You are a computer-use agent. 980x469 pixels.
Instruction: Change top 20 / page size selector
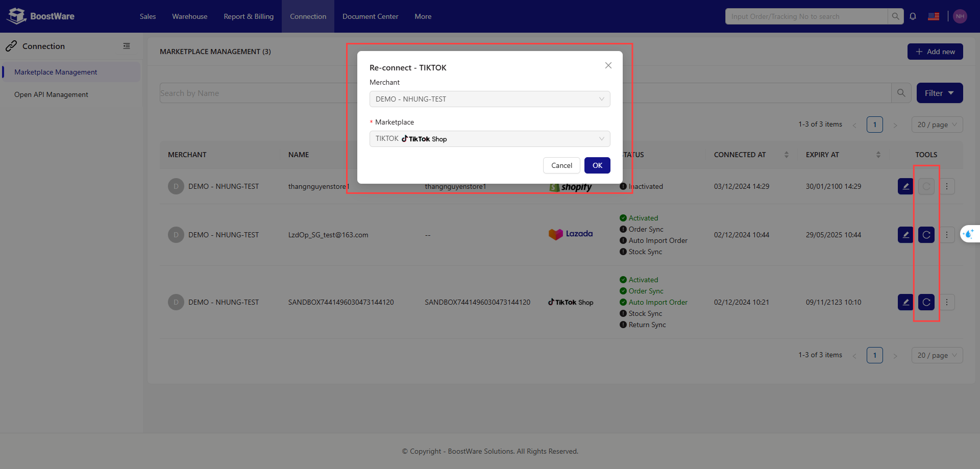(x=937, y=125)
